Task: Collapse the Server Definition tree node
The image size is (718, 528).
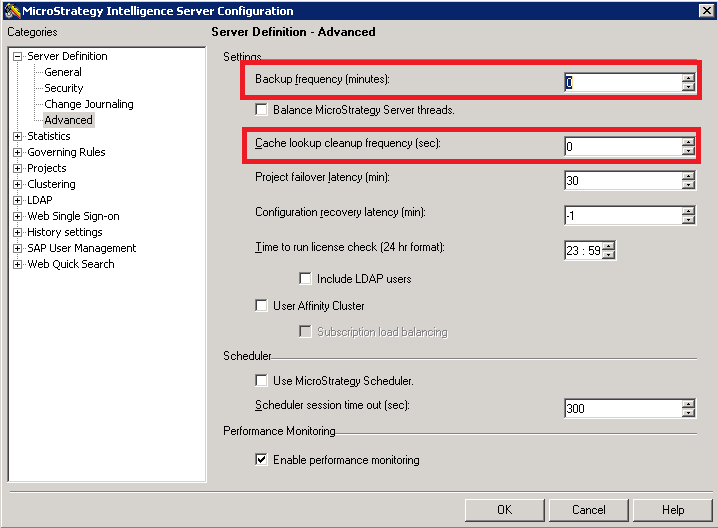Action: [17, 56]
